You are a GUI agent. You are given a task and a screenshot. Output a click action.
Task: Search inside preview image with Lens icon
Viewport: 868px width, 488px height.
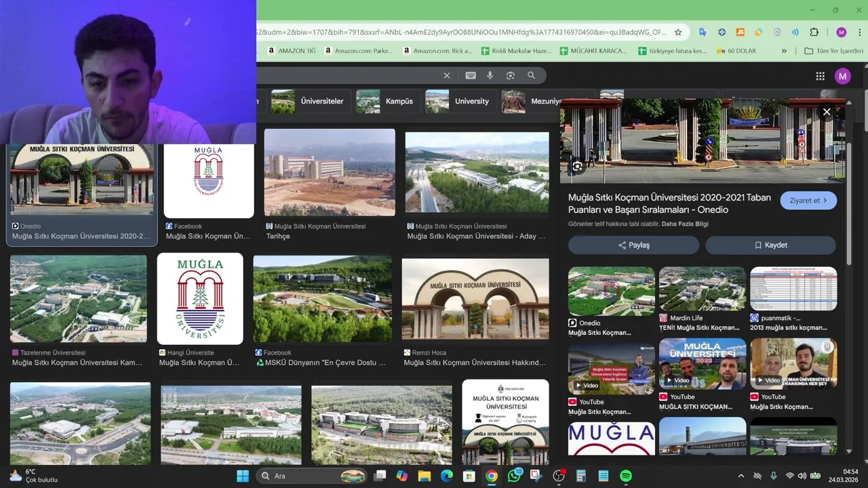pos(577,166)
